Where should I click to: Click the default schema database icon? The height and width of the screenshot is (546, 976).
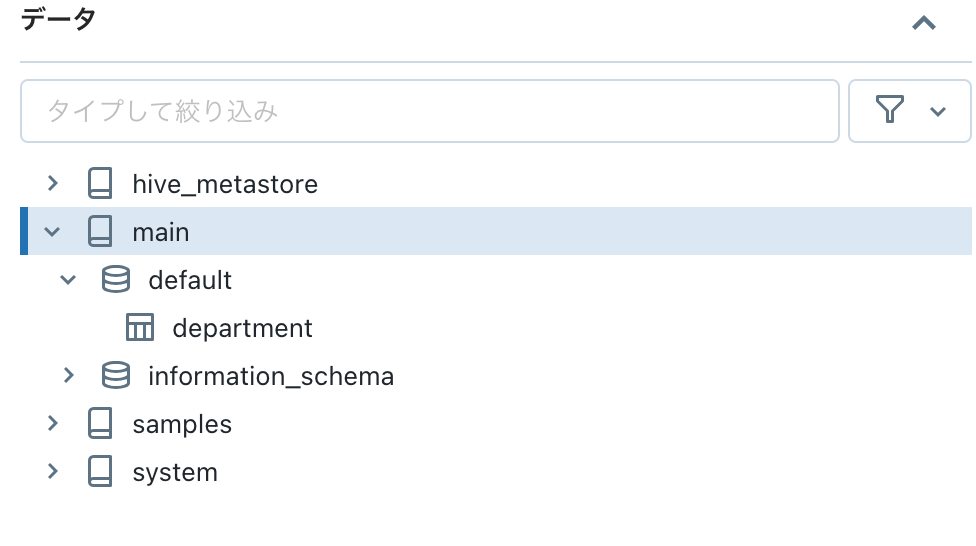(116, 280)
